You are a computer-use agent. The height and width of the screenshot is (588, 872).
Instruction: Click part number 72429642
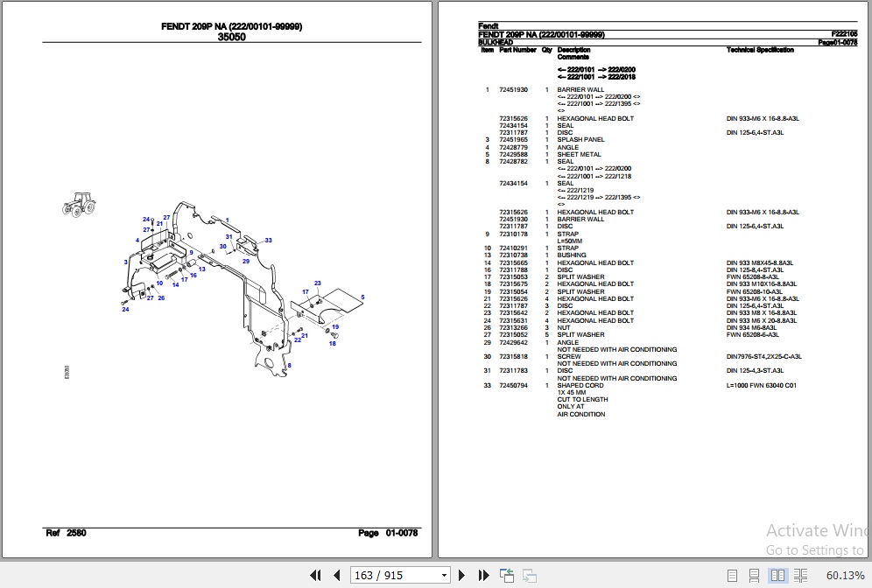[513, 342]
